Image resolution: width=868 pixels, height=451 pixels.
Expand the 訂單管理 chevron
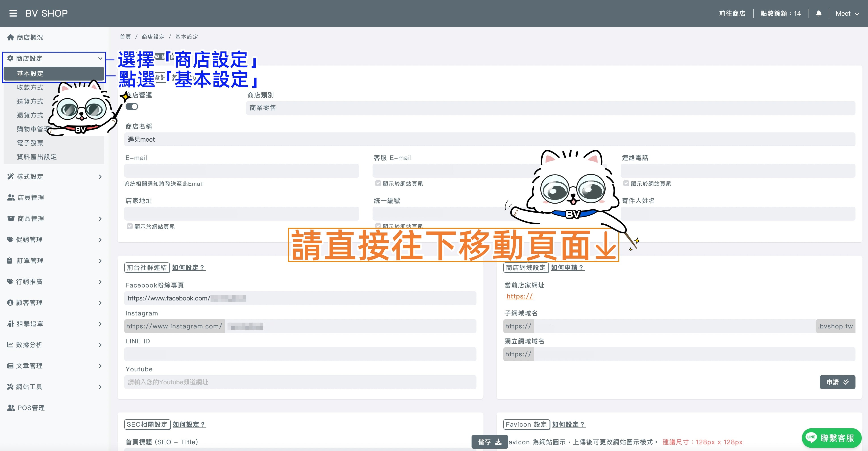[x=100, y=261]
